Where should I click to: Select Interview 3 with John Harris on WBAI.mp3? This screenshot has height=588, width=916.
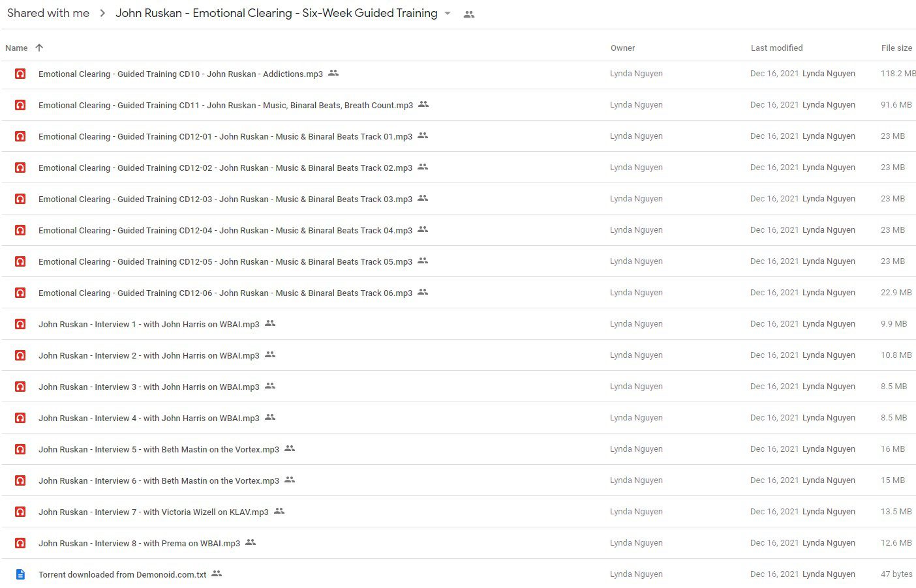coord(149,387)
